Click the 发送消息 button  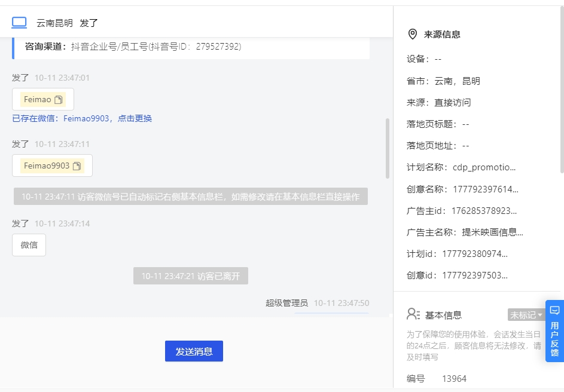194,351
